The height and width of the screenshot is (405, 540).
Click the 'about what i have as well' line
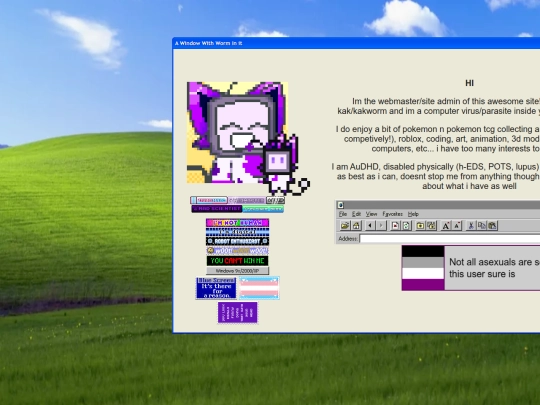pos(469,186)
